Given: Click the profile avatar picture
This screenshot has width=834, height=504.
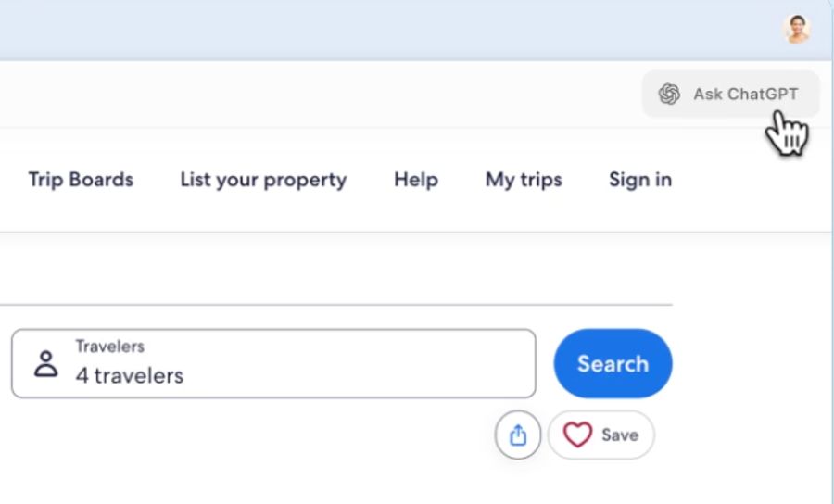Looking at the screenshot, I should [x=797, y=29].
